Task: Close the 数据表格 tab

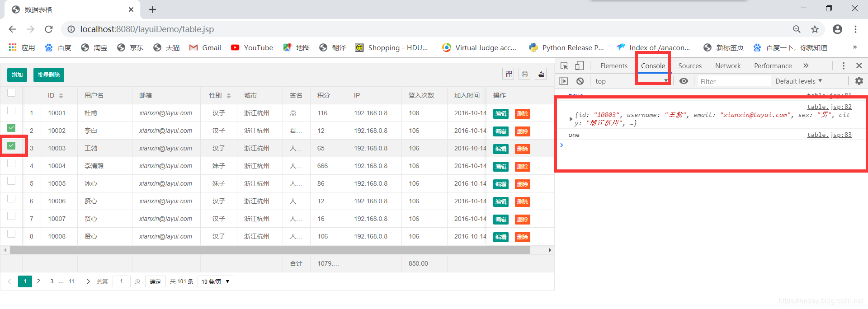Action: [131, 9]
